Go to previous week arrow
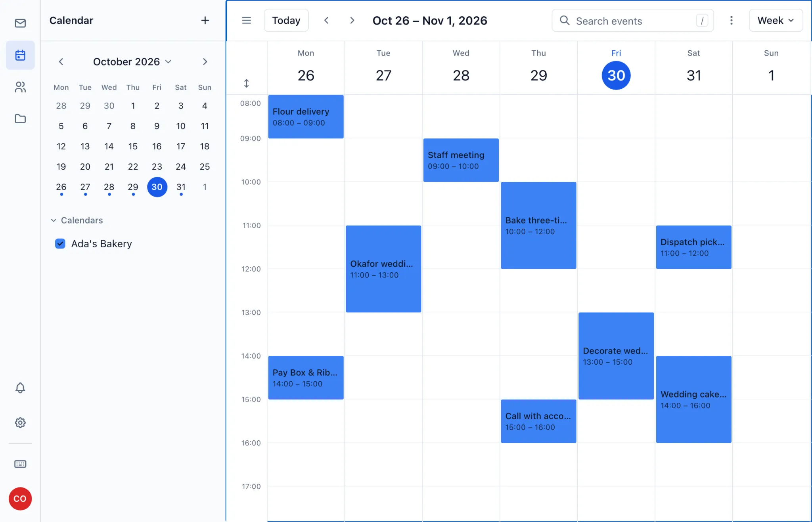812x522 pixels. point(326,20)
